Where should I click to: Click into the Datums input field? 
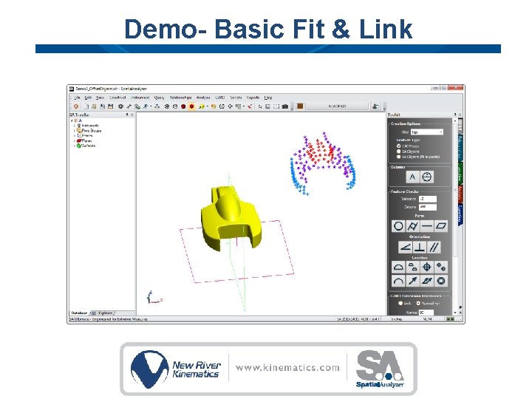(428, 207)
